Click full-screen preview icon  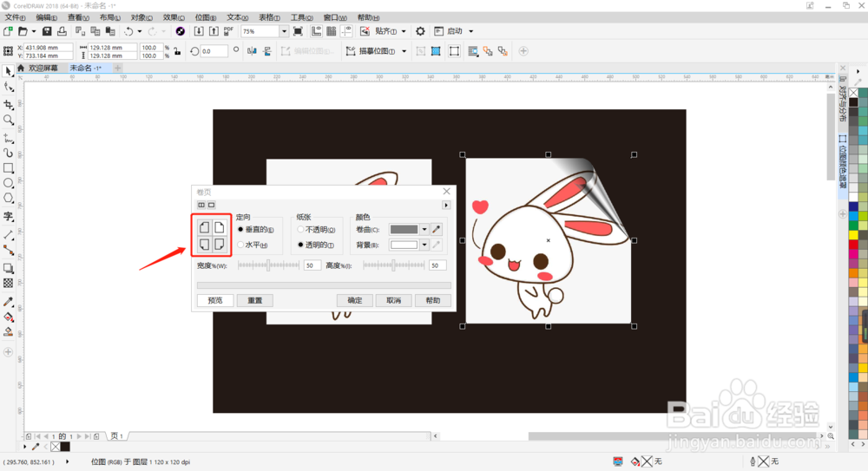(x=298, y=31)
